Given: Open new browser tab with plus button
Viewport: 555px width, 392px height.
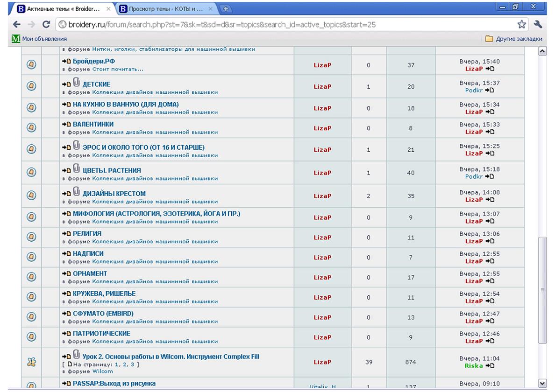Looking at the screenshot, I should click(x=226, y=9).
